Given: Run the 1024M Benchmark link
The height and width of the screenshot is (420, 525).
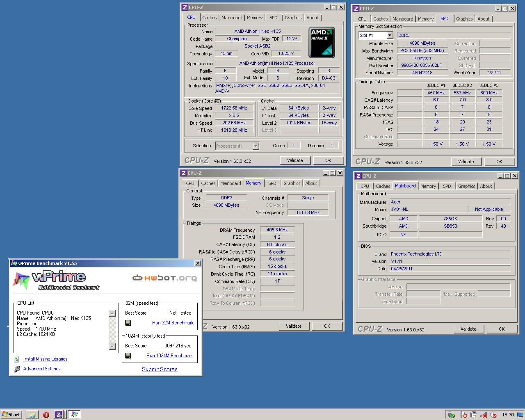Looking at the screenshot, I should pos(169,356).
